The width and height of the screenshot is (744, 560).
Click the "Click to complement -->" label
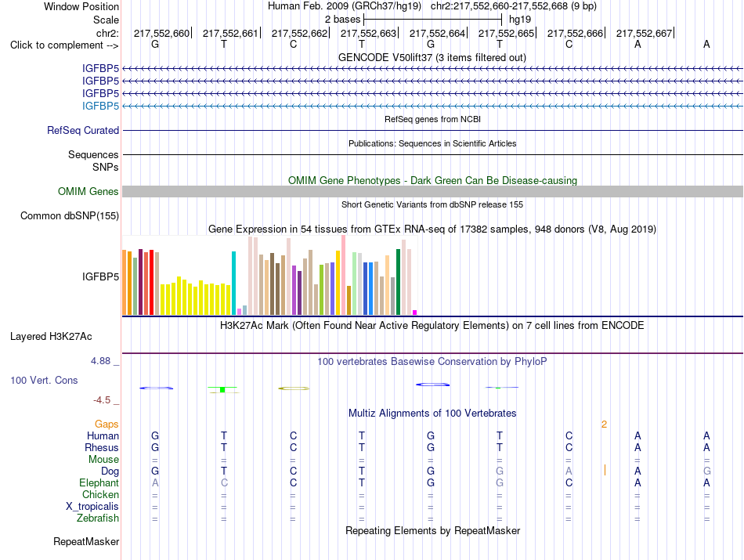64,45
